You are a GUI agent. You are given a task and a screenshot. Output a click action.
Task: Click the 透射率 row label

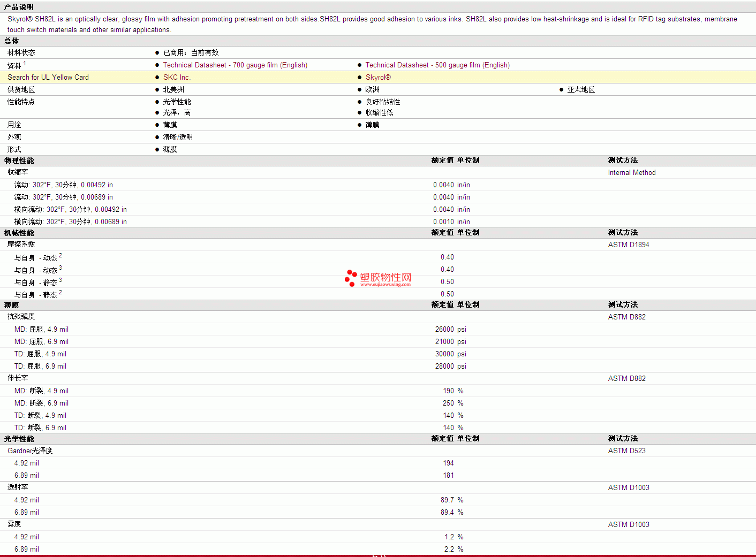click(18, 487)
